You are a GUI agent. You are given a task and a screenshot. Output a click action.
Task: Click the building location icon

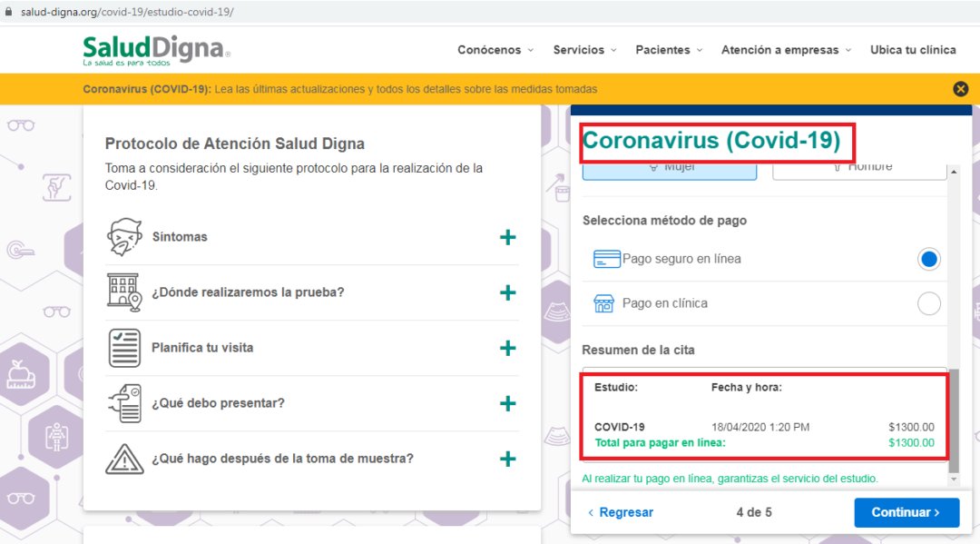[124, 292]
